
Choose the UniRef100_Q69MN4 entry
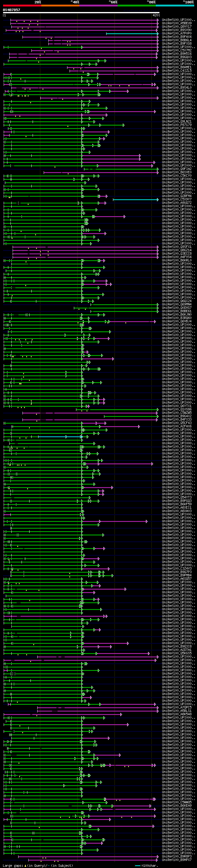[x=176, y=304]
